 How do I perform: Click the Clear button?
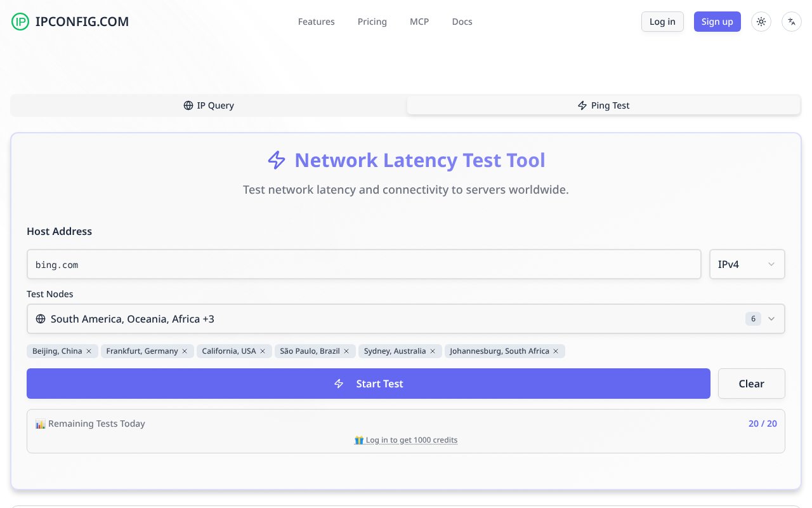(751, 384)
